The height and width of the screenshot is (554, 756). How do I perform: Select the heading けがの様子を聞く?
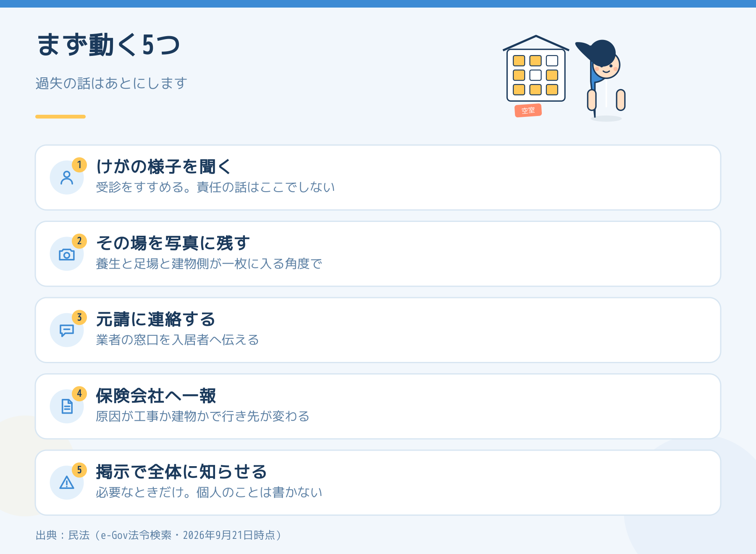163,167
